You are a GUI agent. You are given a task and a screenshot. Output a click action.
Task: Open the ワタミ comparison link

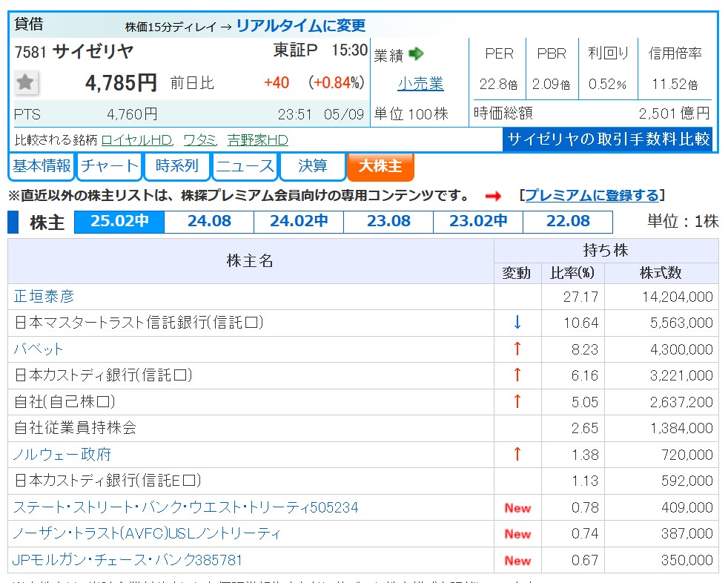(x=199, y=140)
